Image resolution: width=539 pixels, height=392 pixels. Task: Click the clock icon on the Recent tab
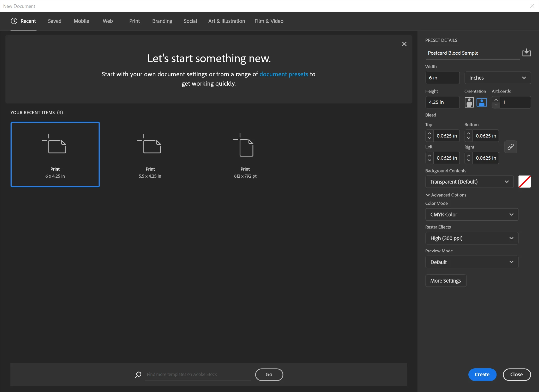(x=14, y=21)
